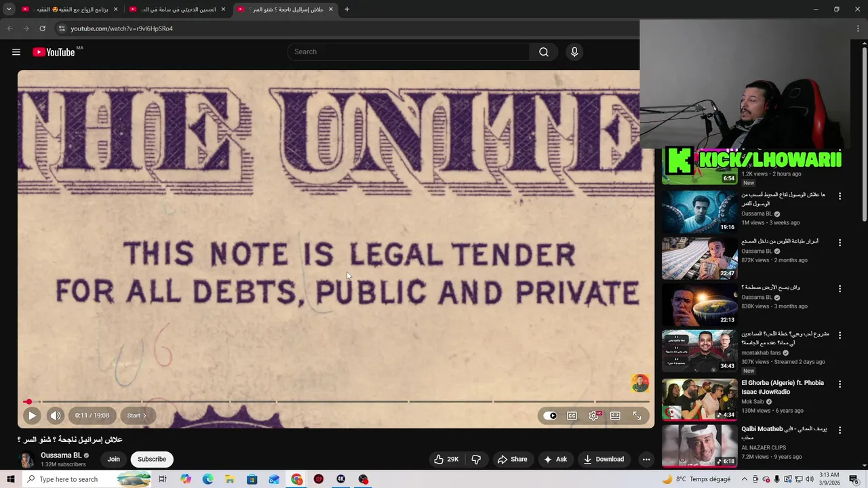
Task: Close the first browser tab
Action: tap(115, 9)
